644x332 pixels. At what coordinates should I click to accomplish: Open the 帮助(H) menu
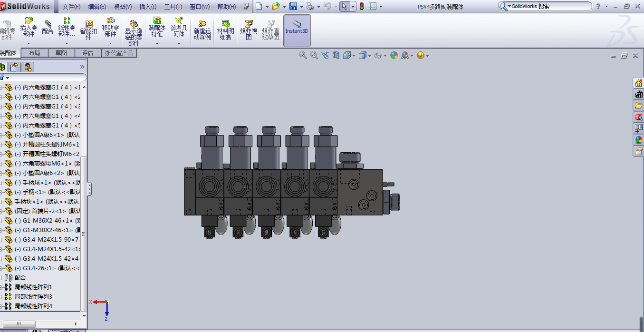pyautogui.click(x=226, y=7)
